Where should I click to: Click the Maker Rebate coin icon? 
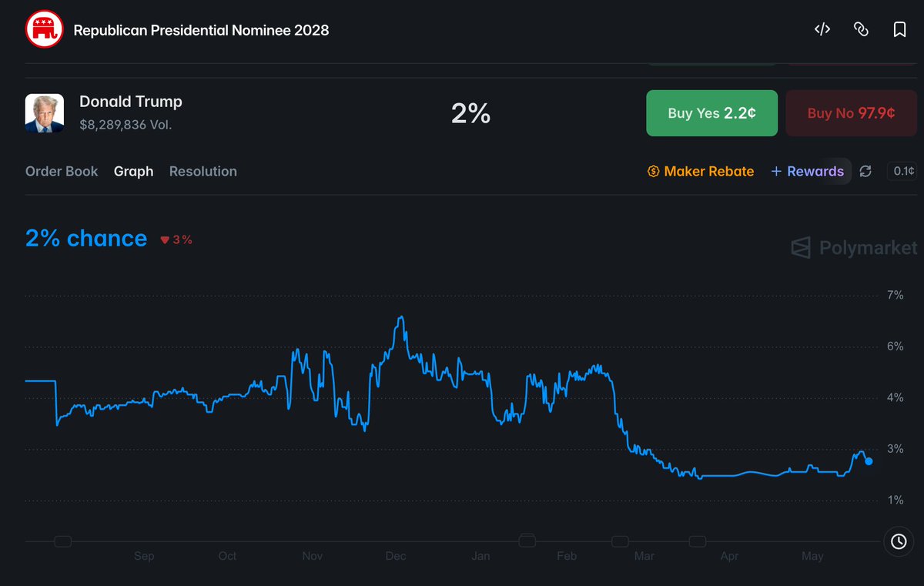[654, 172]
